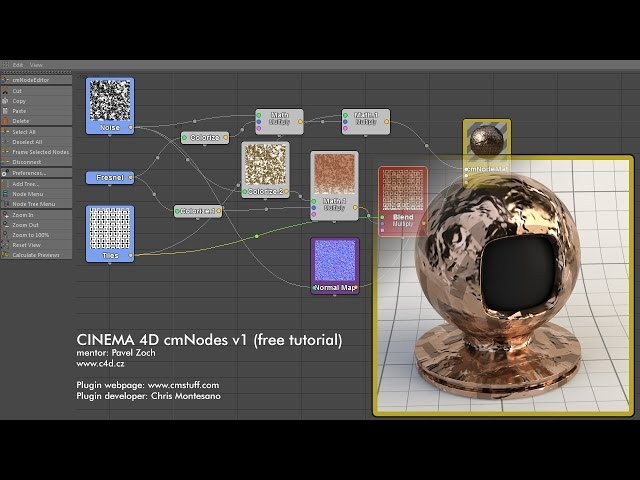Click the Math node green input port
Screen dimensions: 640x480
click(259, 116)
